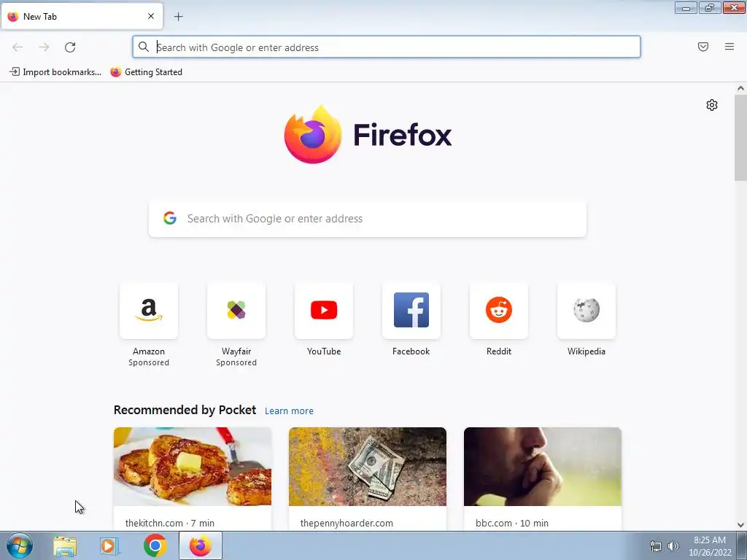Image resolution: width=747 pixels, height=560 pixels.
Task: Launch Google Chrome from the taskbar
Action: pyautogui.click(x=155, y=545)
